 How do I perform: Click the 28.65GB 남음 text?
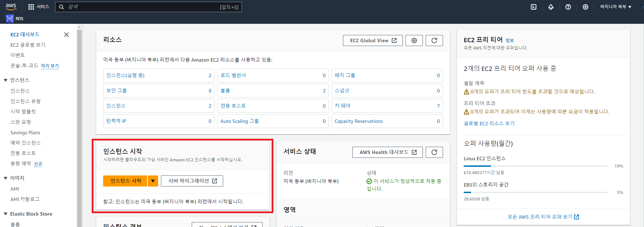477,199
